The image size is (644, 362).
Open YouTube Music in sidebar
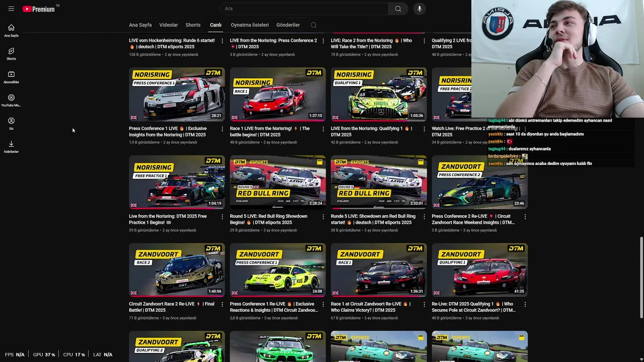tap(11, 100)
